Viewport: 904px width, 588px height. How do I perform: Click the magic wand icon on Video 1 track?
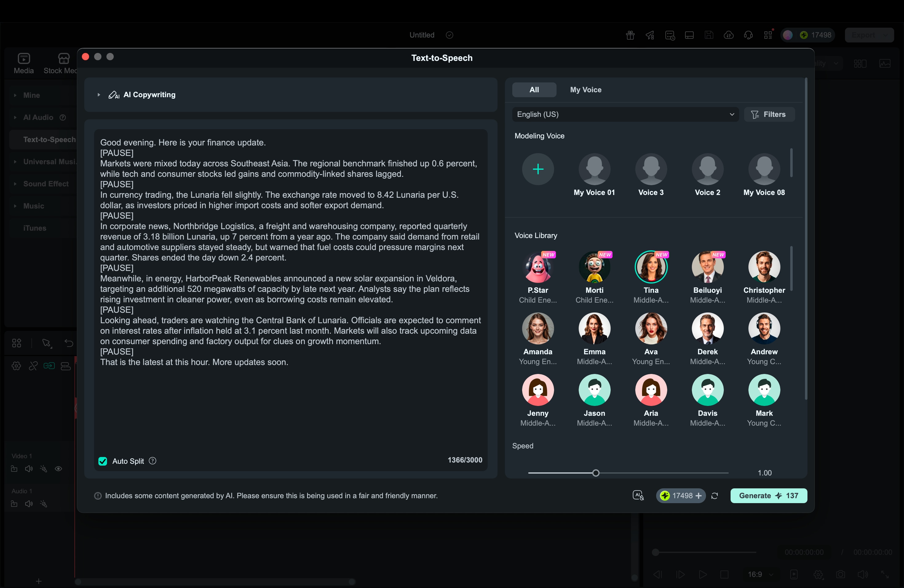44,469
